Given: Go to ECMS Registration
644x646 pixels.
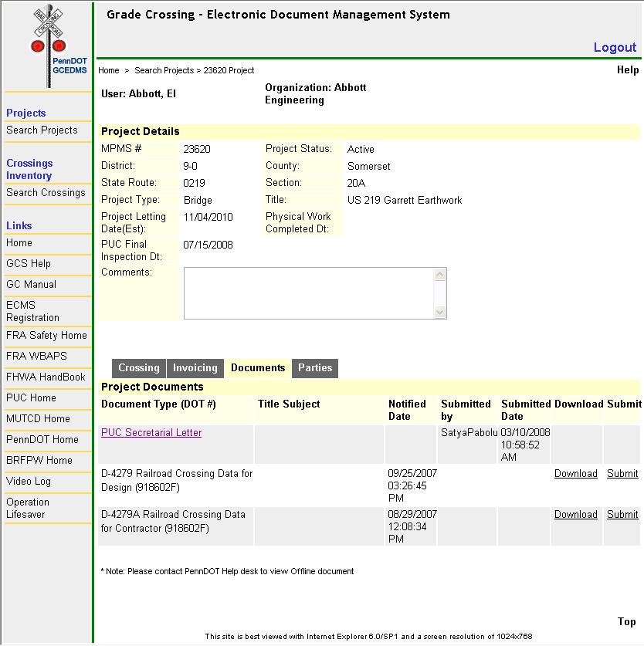Looking at the screenshot, I should pyautogui.click(x=32, y=312).
